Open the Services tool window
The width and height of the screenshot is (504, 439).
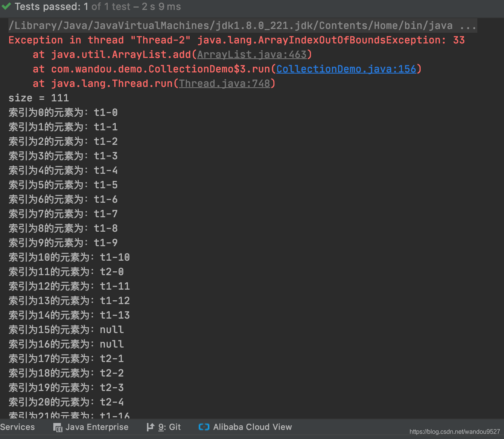click(17, 427)
